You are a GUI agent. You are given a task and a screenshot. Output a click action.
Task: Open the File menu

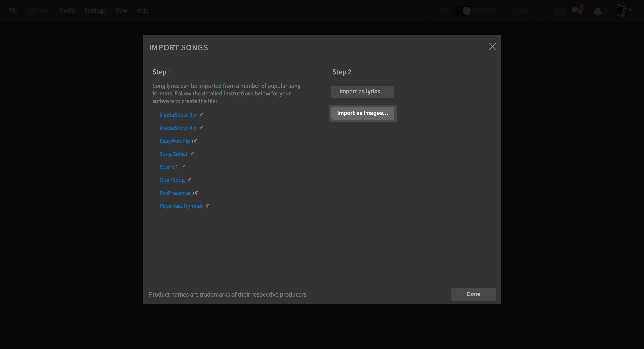click(13, 11)
